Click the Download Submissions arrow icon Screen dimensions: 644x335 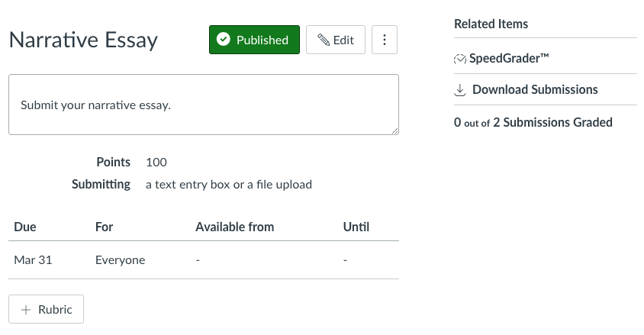point(460,90)
